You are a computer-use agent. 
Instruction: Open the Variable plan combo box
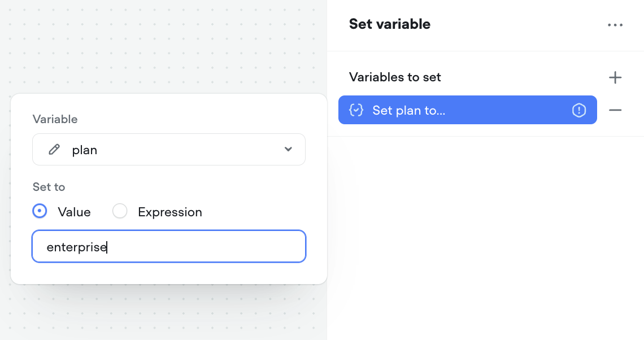(x=168, y=150)
